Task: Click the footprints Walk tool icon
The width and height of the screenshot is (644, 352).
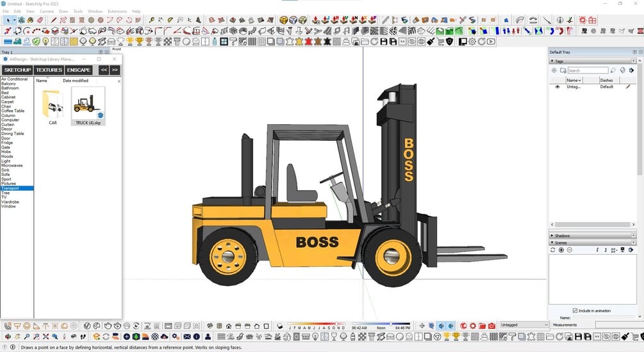Action: coord(83,337)
